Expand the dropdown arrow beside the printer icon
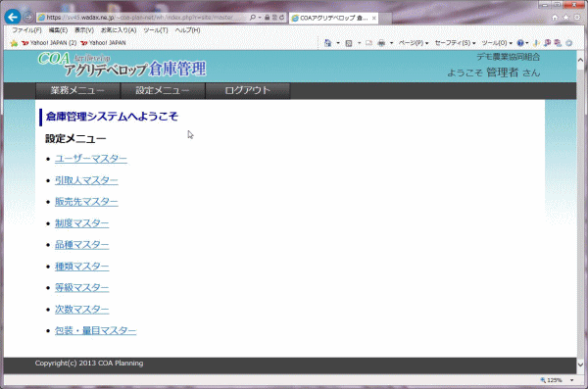The height and width of the screenshot is (389, 588). 391,43
